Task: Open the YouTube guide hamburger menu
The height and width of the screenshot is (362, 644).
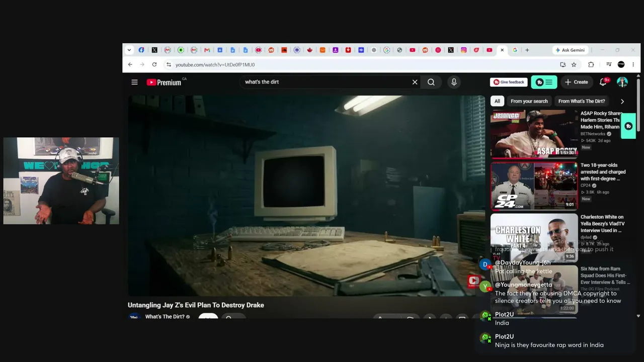Action: [x=134, y=82]
